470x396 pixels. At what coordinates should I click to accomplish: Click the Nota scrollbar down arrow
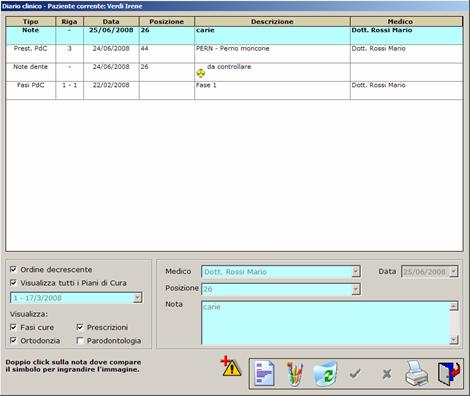click(x=454, y=340)
